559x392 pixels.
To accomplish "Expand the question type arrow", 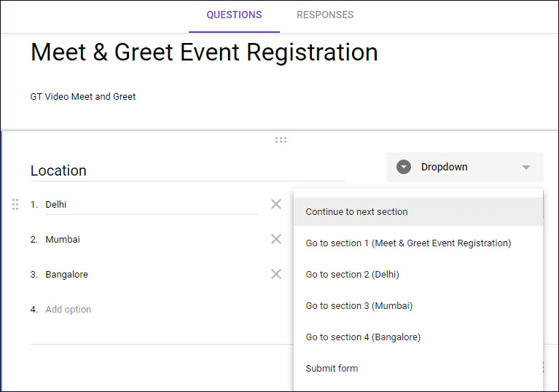I will 526,167.
